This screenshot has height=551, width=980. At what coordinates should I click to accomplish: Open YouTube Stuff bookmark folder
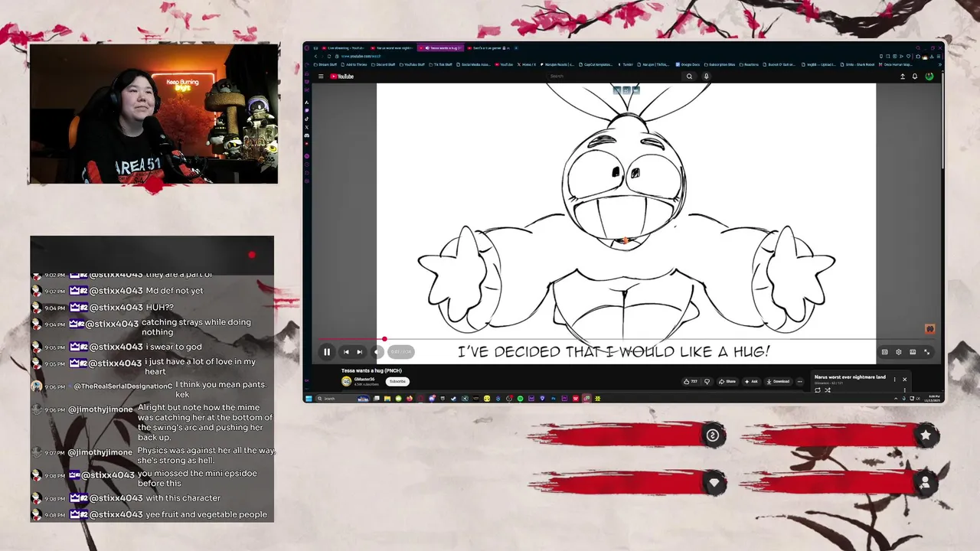coord(412,65)
